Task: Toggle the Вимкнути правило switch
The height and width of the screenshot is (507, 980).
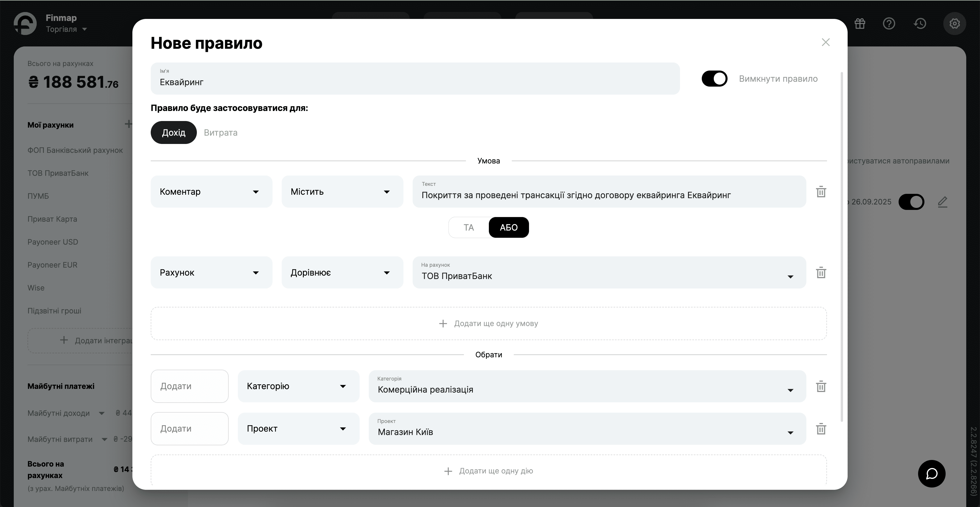Action: (714, 79)
